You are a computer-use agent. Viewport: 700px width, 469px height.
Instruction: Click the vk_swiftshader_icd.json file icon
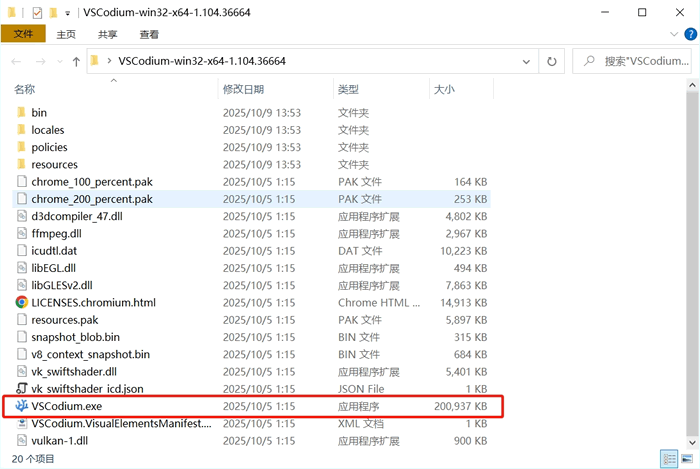22,388
